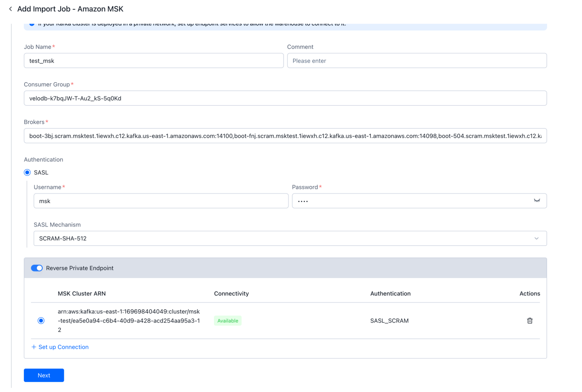The image size is (582, 392).
Task: Click the Actions column header
Action: pyautogui.click(x=530, y=294)
